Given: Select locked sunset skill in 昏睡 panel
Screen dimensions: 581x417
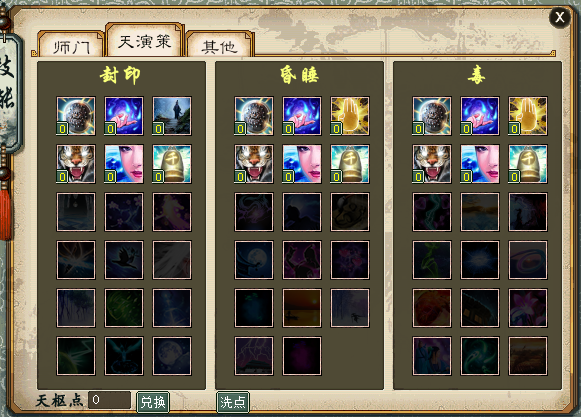Looking at the screenshot, I should click(302, 308).
